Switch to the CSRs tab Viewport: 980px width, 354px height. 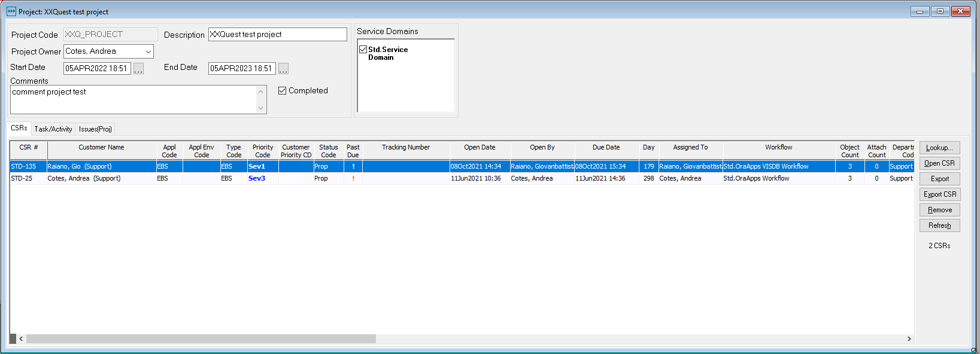[x=19, y=128]
